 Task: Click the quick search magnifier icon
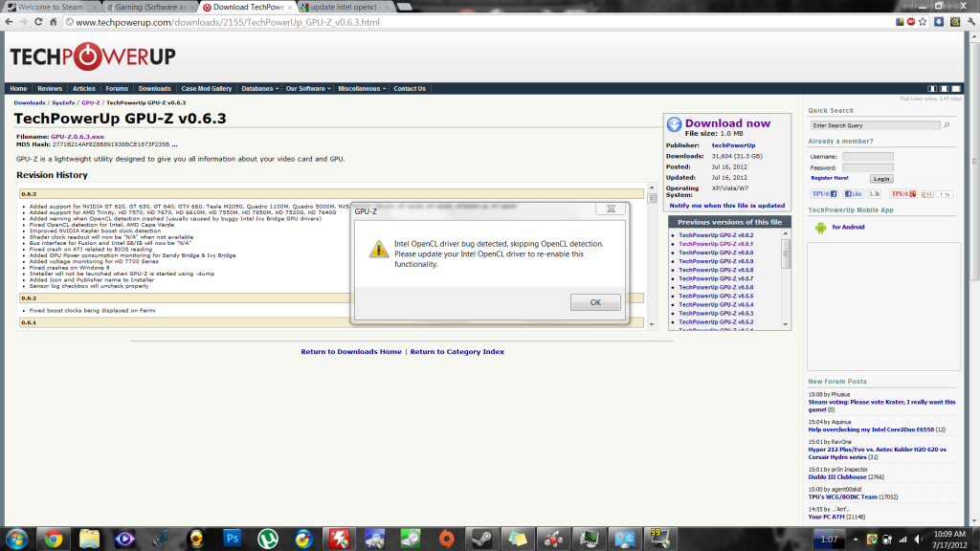point(947,125)
